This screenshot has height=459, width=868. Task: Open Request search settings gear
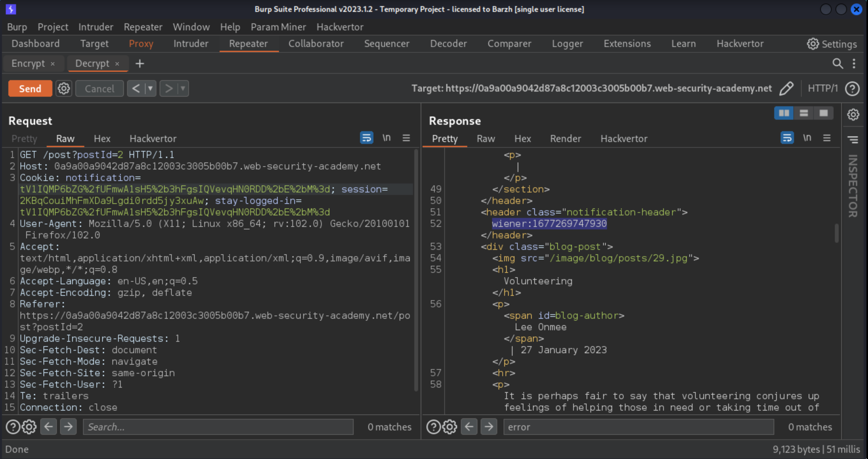29,427
